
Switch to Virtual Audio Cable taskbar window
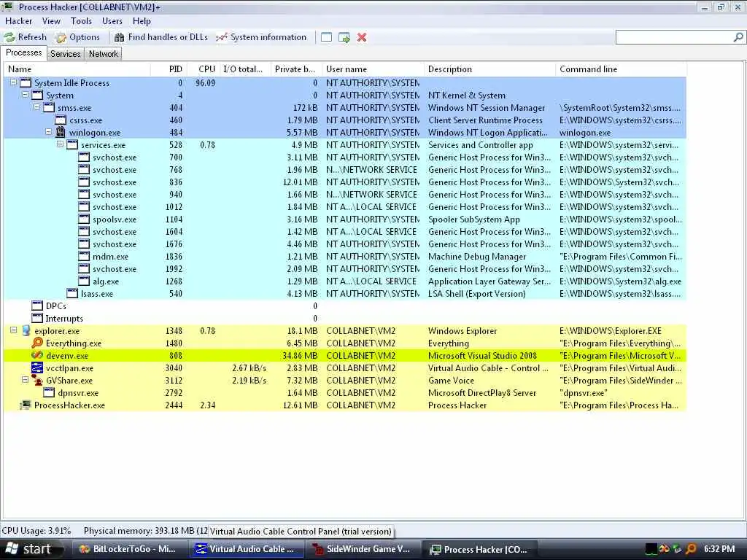point(247,549)
